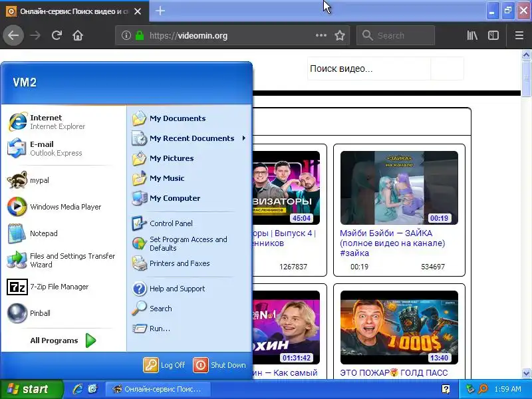Open the 01:31:42 video thumbnail
532x399 pixels.
[x=286, y=327]
